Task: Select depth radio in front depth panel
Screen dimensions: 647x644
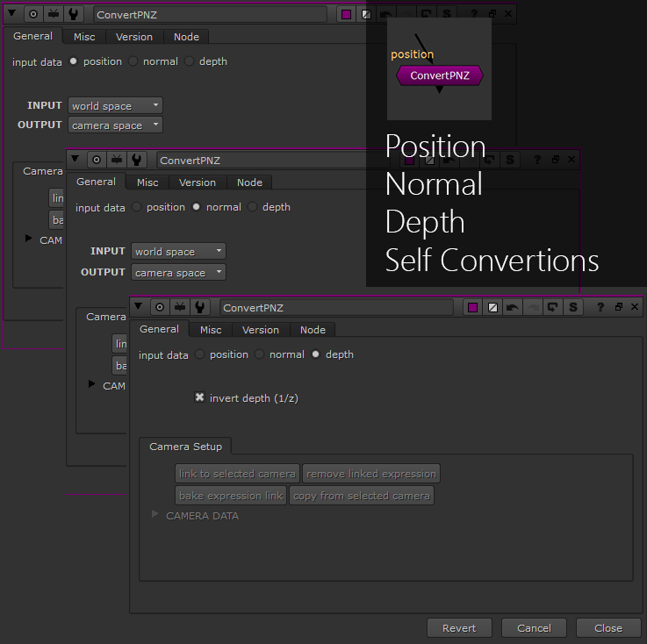Action: point(316,354)
